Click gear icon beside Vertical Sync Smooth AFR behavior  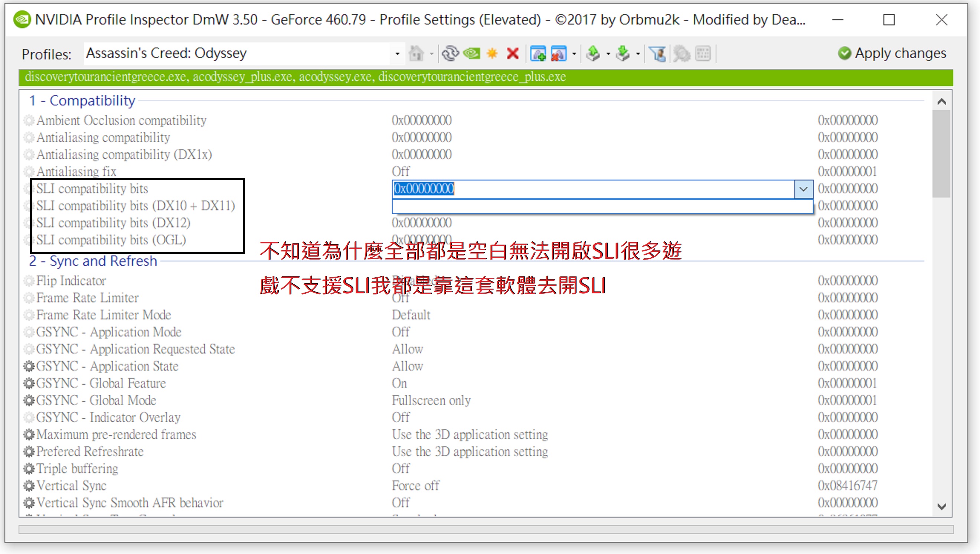[29, 503]
